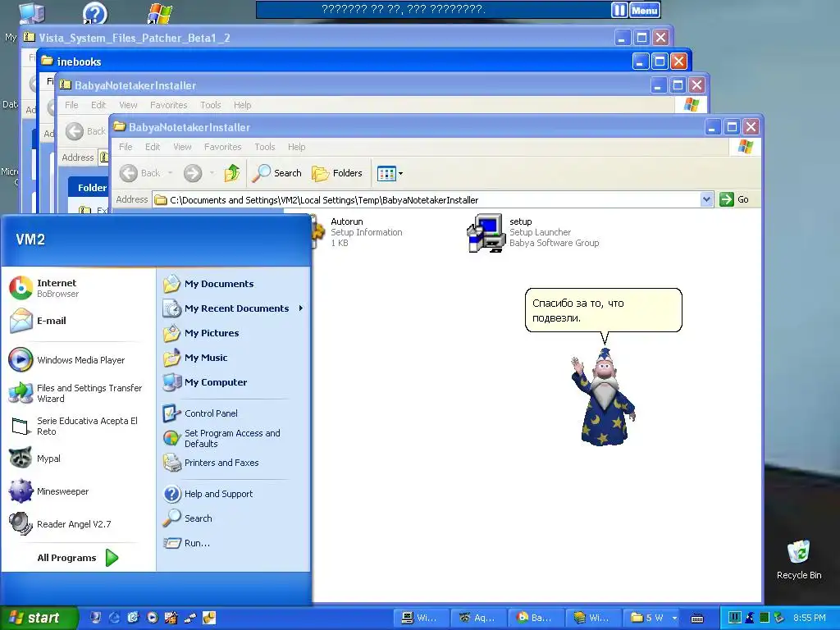This screenshot has height=630, width=840.
Task: Click Back in rear BabyaNotetakerInstaller window
Action: tap(85, 131)
